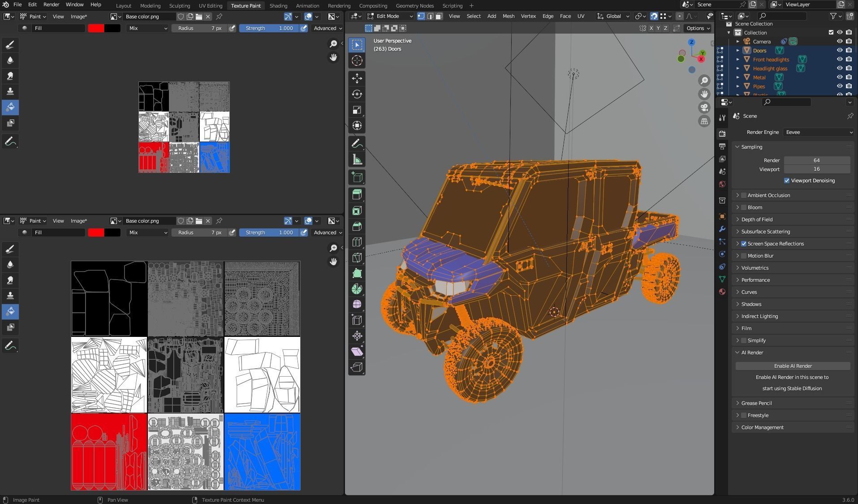Viewport: 858px width, 504px height.
Task: Enable the Bloom checkbox
Action: tap(744, 207)
